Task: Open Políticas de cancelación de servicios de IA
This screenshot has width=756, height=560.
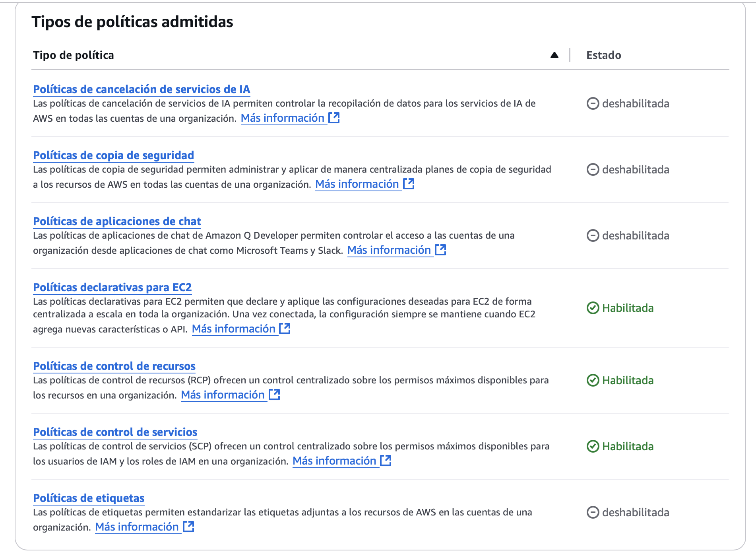Action: point(142,89)
